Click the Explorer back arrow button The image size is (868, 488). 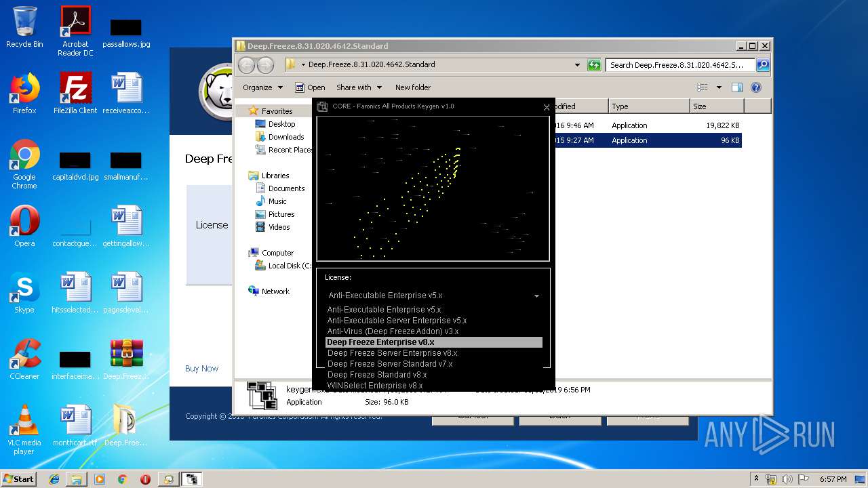[x=246, y=65]
